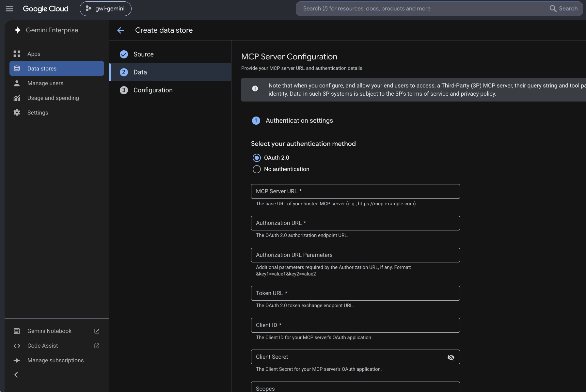Open Usage and spending page
The width and height of the screenshot is (586, 392).
point(57,98)
